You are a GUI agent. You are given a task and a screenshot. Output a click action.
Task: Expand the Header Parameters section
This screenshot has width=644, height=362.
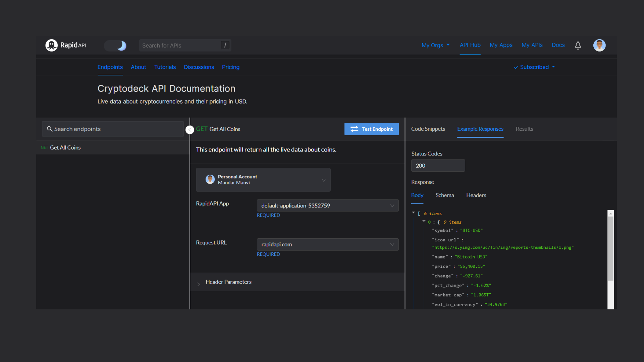228,282
